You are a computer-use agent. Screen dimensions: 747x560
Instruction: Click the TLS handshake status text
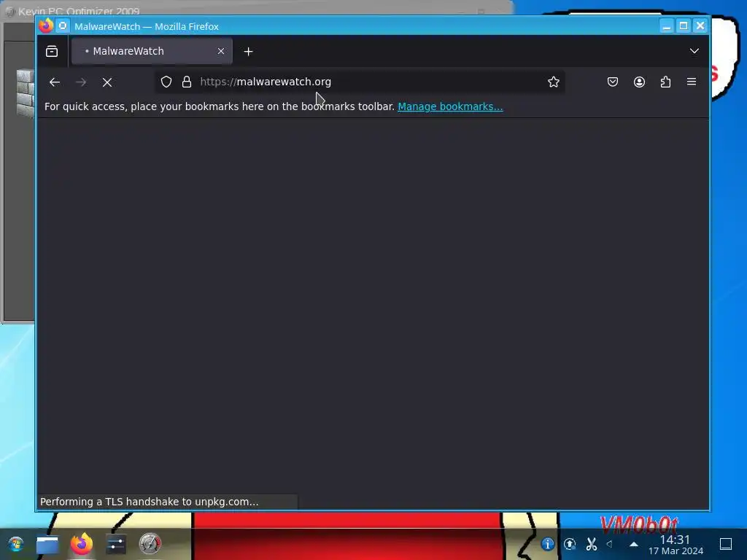pyautogui.click(x=149, y=502)
